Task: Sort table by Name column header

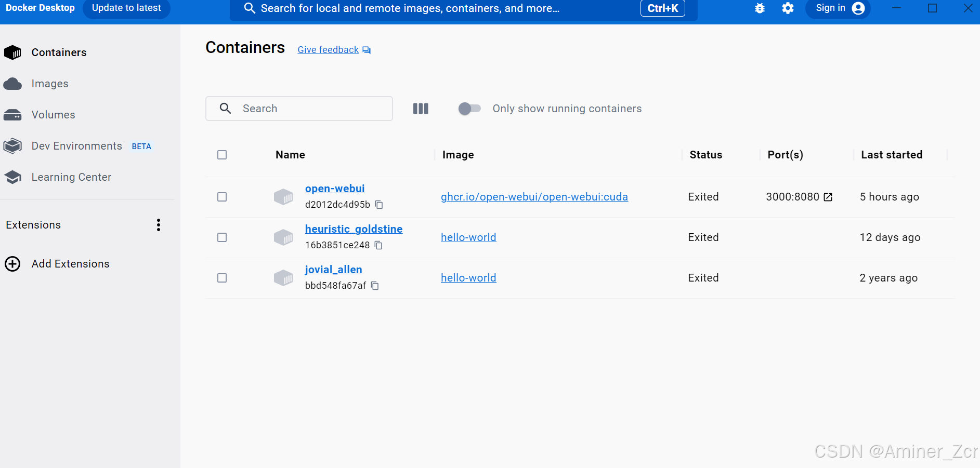Action: pos(290,155)
